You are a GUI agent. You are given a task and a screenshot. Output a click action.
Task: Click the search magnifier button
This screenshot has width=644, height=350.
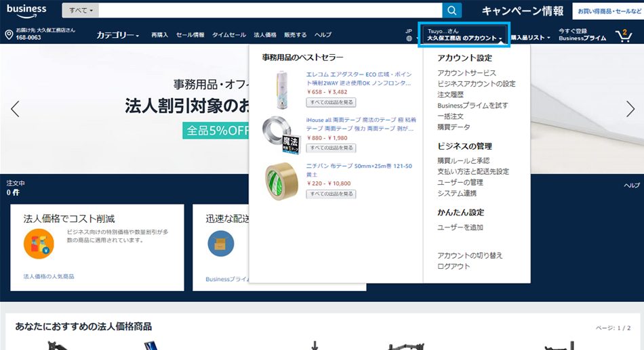click(451, 10)
